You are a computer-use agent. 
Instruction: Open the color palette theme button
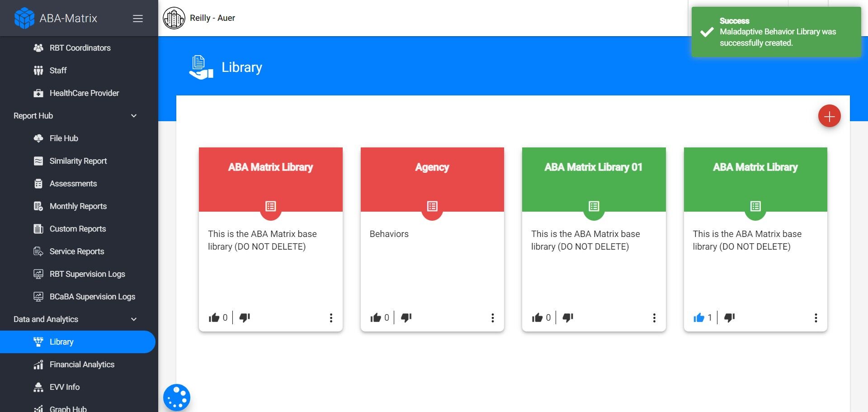pyautogui.click(x=177, y=398)
